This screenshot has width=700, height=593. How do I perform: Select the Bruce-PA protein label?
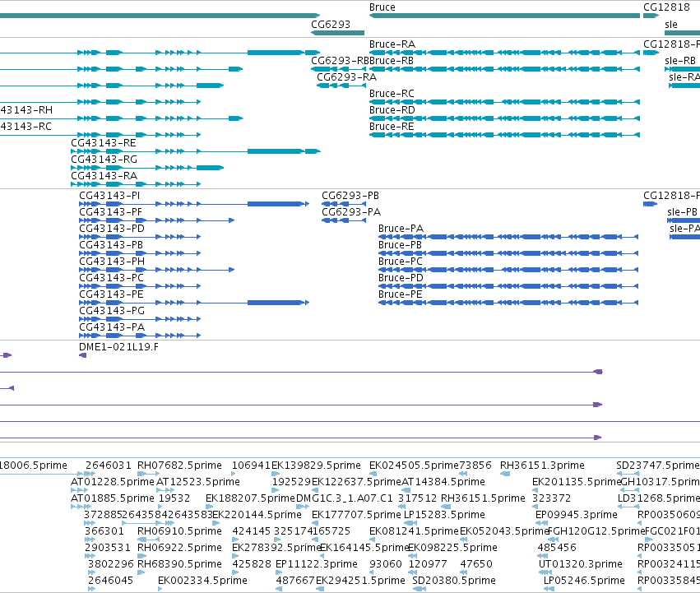click(x=401, y=229)
